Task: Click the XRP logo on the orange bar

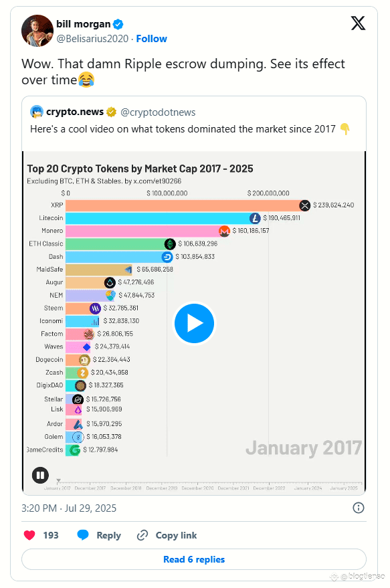Action: (305, 205)
